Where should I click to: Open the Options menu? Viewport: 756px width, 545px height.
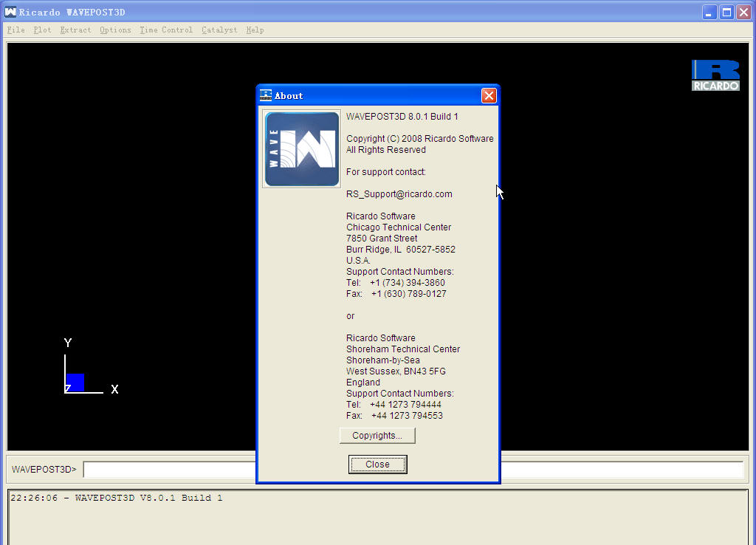115,30
